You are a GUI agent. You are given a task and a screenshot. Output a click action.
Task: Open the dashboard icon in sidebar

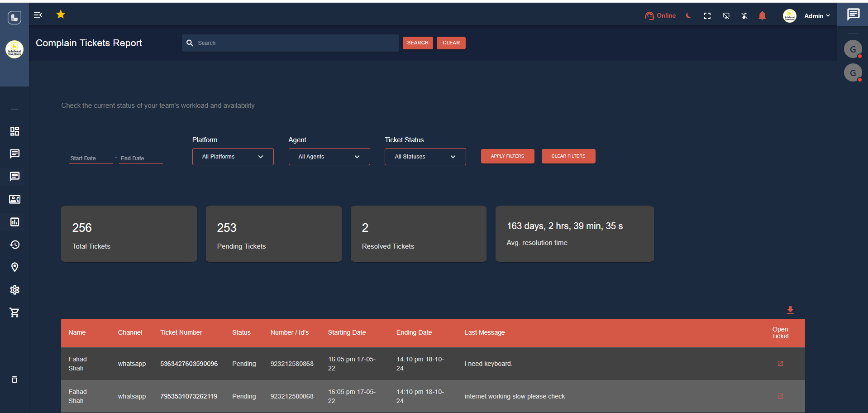[x=14, y=131]
